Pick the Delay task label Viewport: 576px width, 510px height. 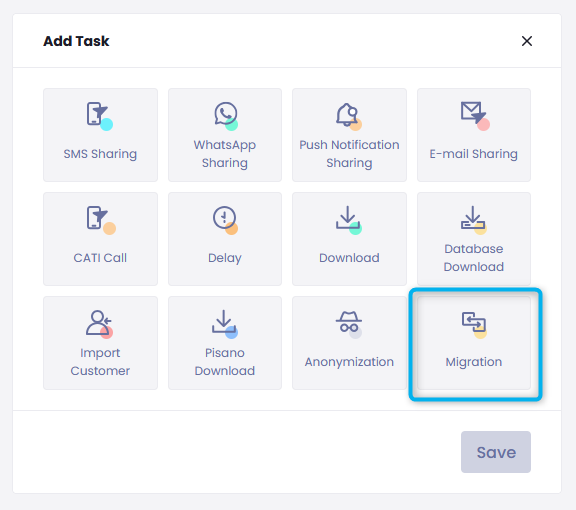click(225, 258)
